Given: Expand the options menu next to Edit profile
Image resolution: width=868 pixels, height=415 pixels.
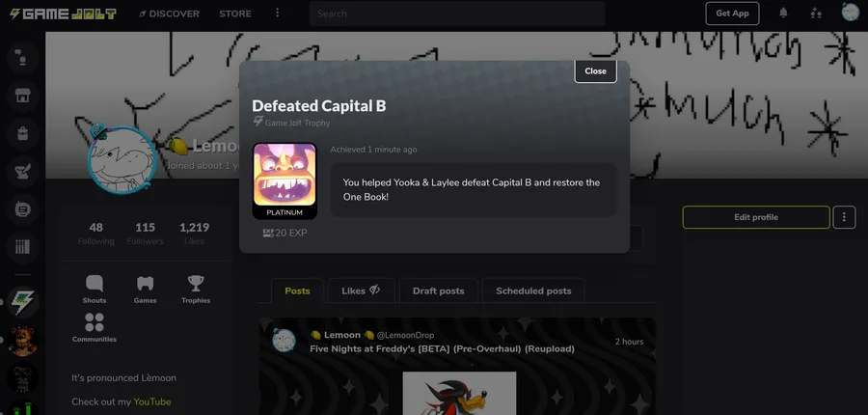Looking at the screenshot, I should coord(844,217).
